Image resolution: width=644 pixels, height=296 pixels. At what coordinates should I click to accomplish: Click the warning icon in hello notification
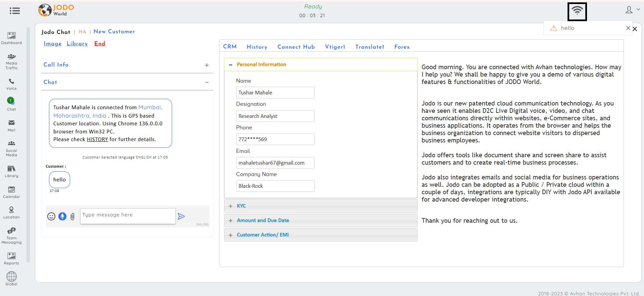coord(554,28)
